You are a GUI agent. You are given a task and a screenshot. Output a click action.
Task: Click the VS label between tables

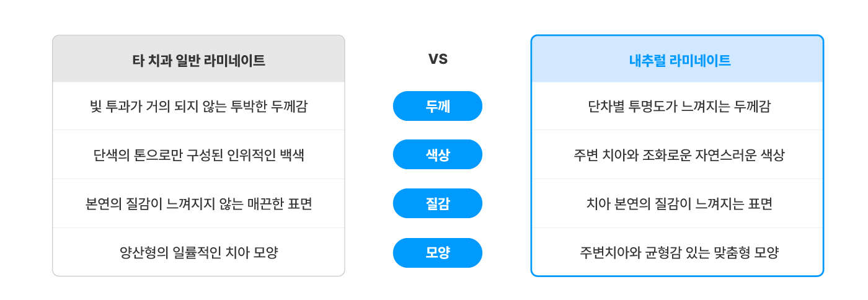click(x=438, y=59)
